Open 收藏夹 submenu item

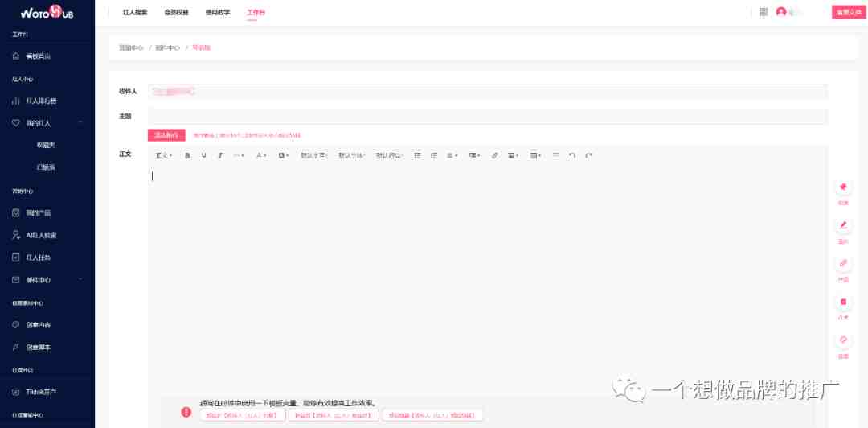pos(45,145)
